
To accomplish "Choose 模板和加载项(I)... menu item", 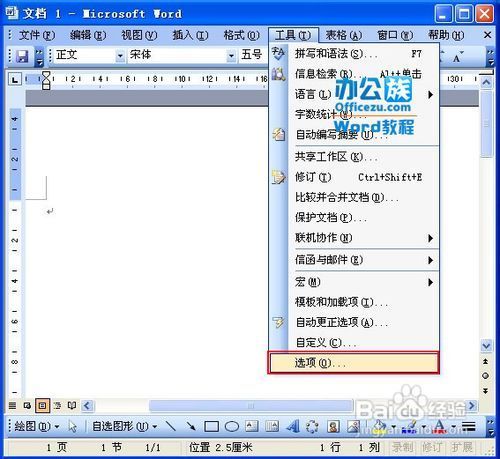I will pyautogui.click(x=354, y=302).
